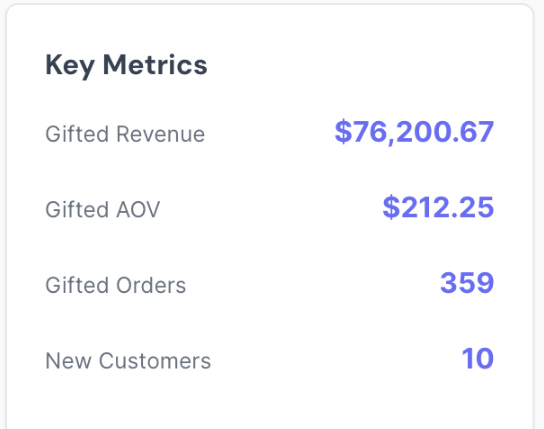Click the word Metrics in the card title
The height and width of the screenshot is (429, 544).
coord(155,65)
